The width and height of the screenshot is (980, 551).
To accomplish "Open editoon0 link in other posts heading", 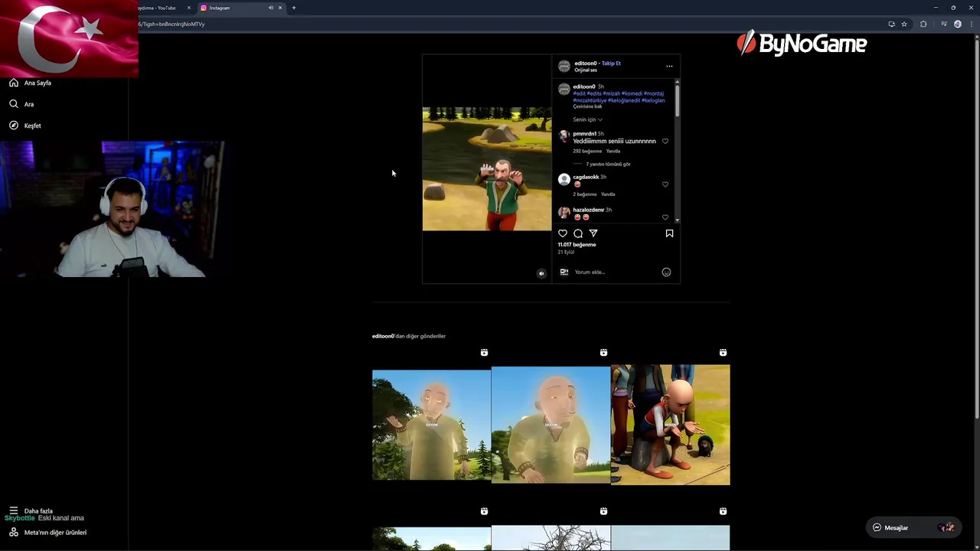I will [x=383, y=336].
